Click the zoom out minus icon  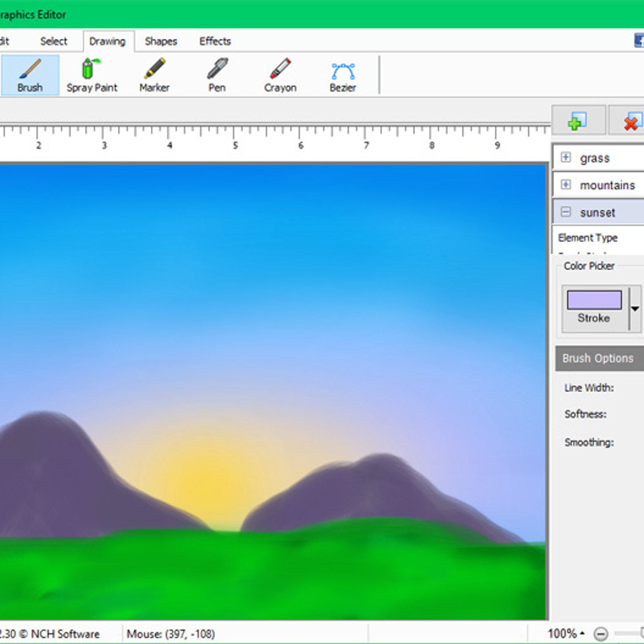coord(601,634)
